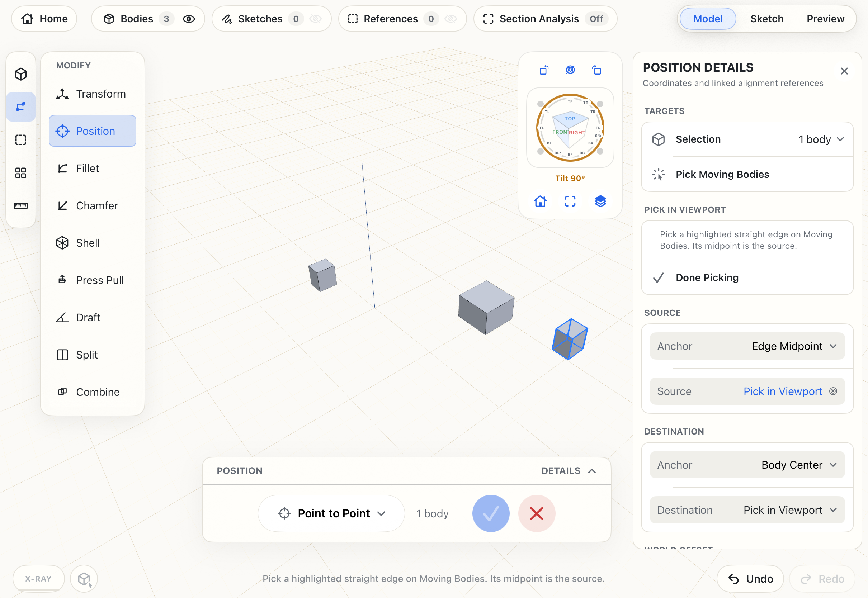Click the crossed-circle icon above the view cube
868x598 pixels.
(570, 70)
